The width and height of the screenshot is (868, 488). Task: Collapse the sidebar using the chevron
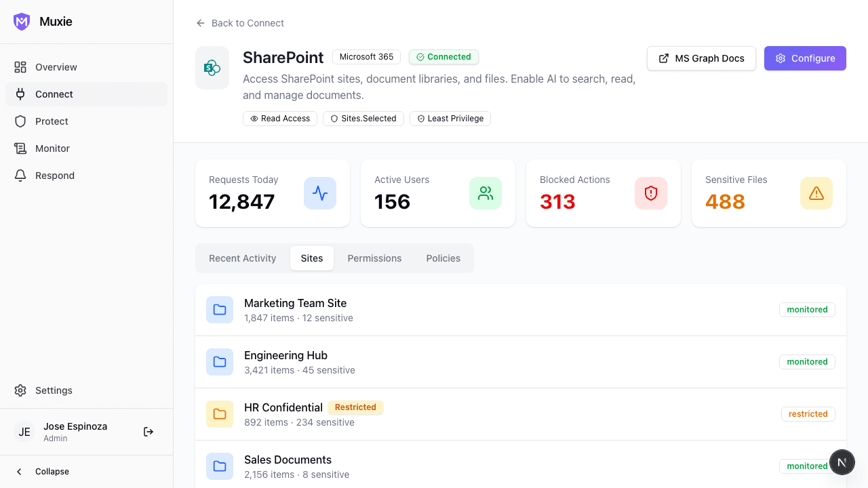click(20, 472)
